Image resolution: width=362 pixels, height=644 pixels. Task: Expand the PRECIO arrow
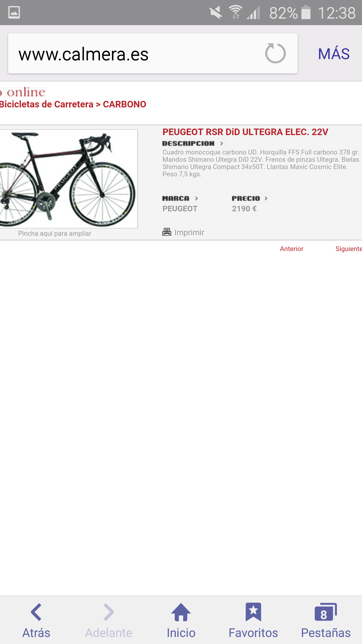(x=266, y=198)
